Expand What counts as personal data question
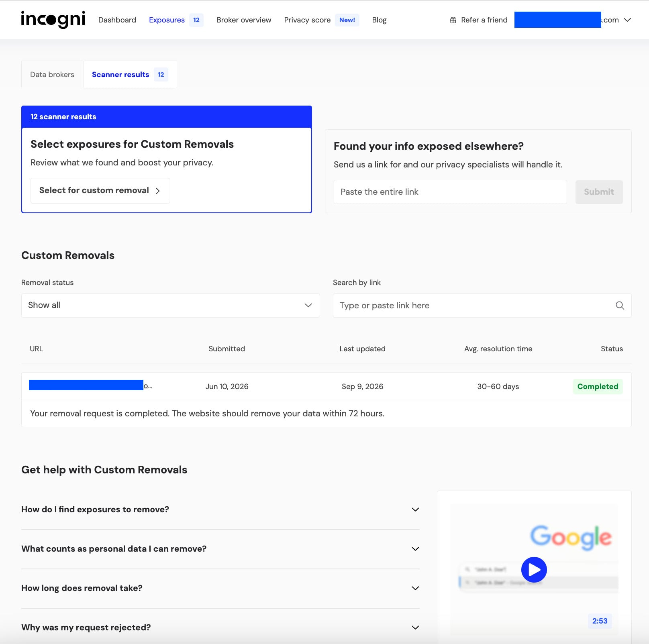The height and width of the screenshot is (644, 649). click(220, 549)
